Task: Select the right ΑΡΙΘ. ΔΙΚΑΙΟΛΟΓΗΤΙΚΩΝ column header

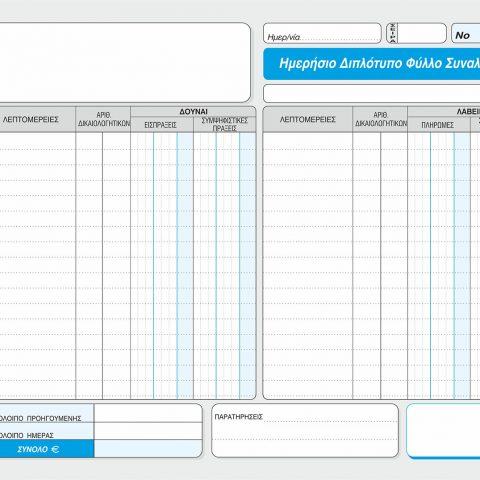Action: pos(380,119)
